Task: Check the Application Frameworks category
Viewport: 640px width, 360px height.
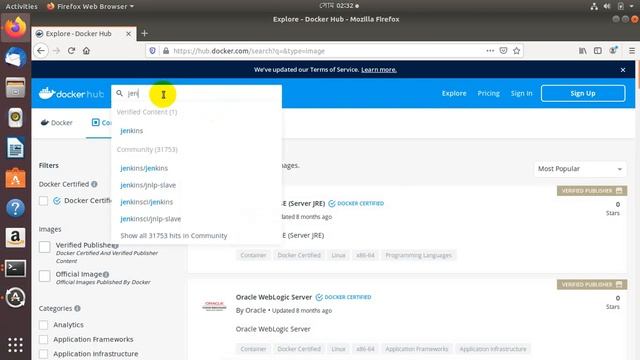Action: [x=43, y=340]
